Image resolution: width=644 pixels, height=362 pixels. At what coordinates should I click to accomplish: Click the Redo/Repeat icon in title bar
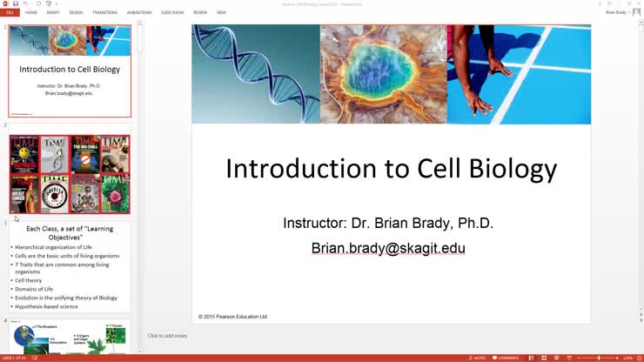38,3
